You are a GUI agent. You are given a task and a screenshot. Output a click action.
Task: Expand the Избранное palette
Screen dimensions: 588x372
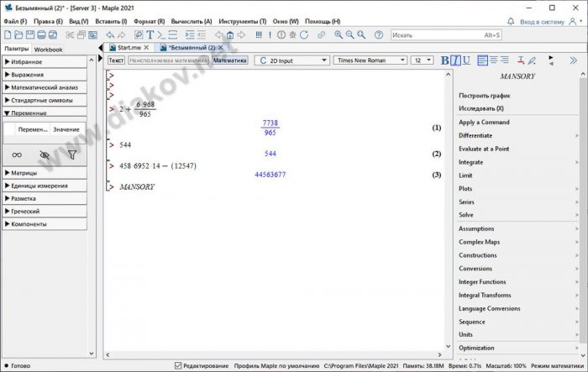[x=45, y=62]
